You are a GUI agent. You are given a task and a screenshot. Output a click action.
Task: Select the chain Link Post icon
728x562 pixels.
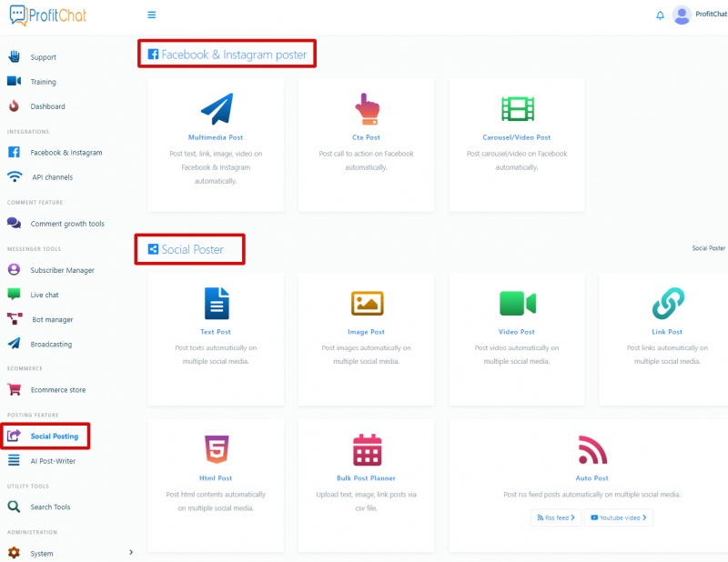(x=667, y=303)
